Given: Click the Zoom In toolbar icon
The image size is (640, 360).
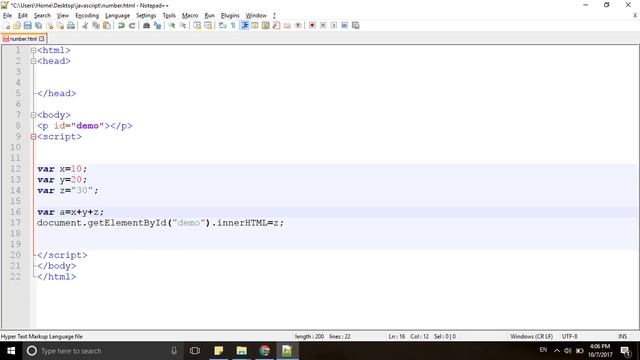Looking at the screenshot, I should pyautogui.click(x=172, y=25).
